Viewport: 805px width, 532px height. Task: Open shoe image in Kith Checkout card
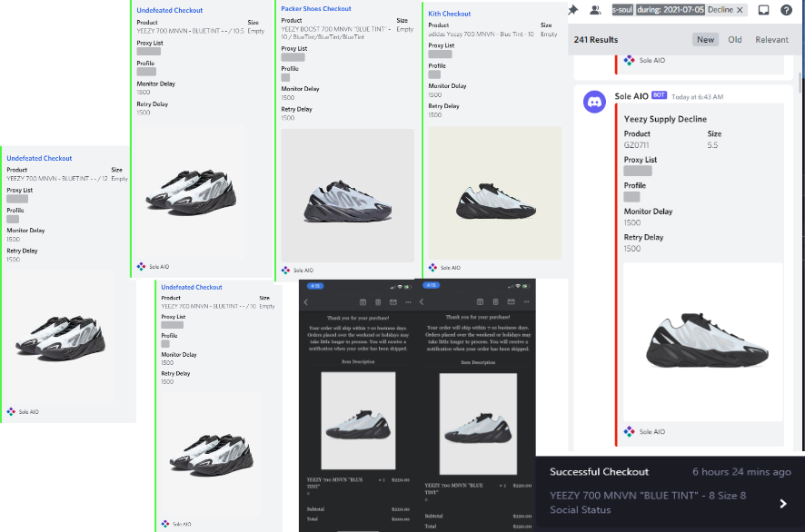(495, 192)
